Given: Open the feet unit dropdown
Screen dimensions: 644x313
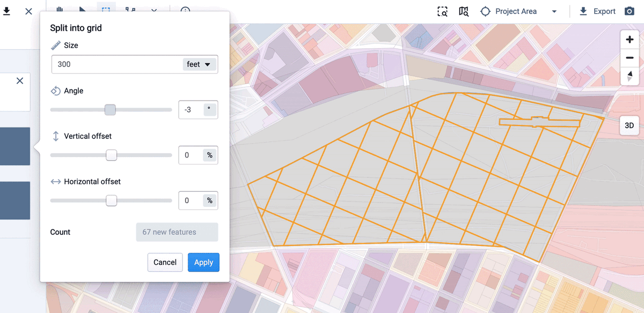Looking at the screenshot, I should (x=200, y=64).
